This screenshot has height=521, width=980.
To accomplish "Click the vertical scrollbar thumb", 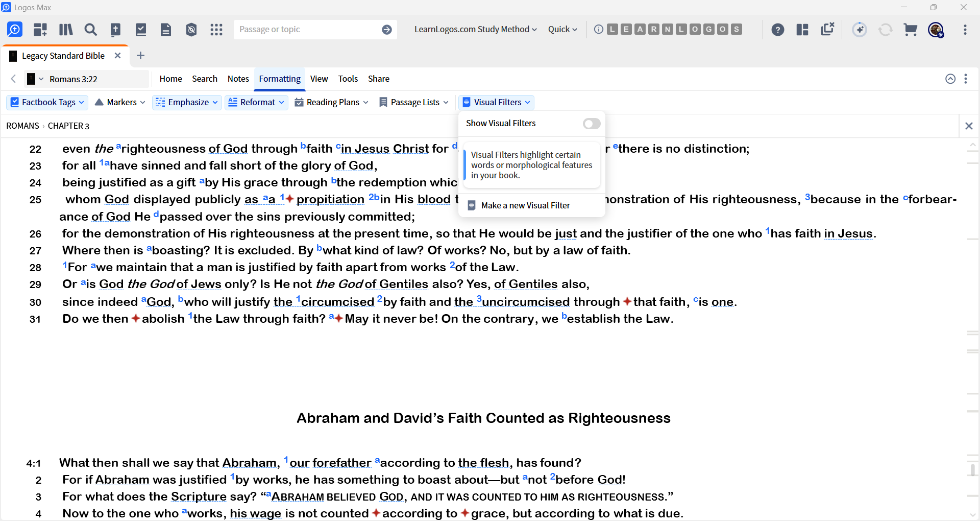I will click(x=972, y=469).
